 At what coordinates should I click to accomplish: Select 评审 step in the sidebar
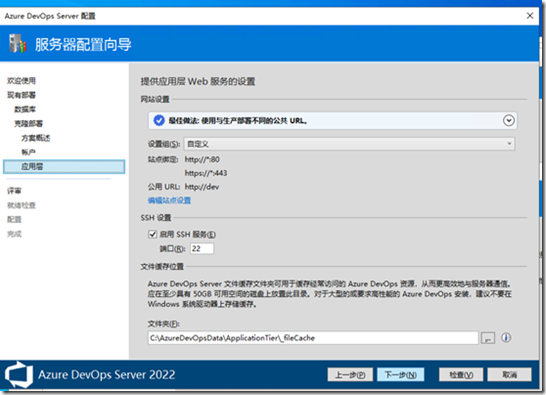[x=14, y=191]
